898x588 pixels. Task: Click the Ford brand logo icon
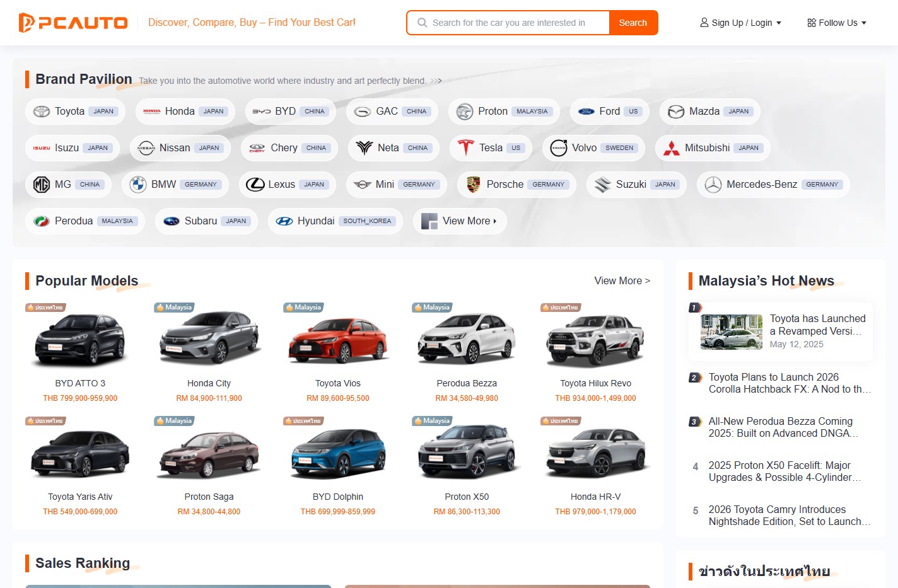pos(586,112)
